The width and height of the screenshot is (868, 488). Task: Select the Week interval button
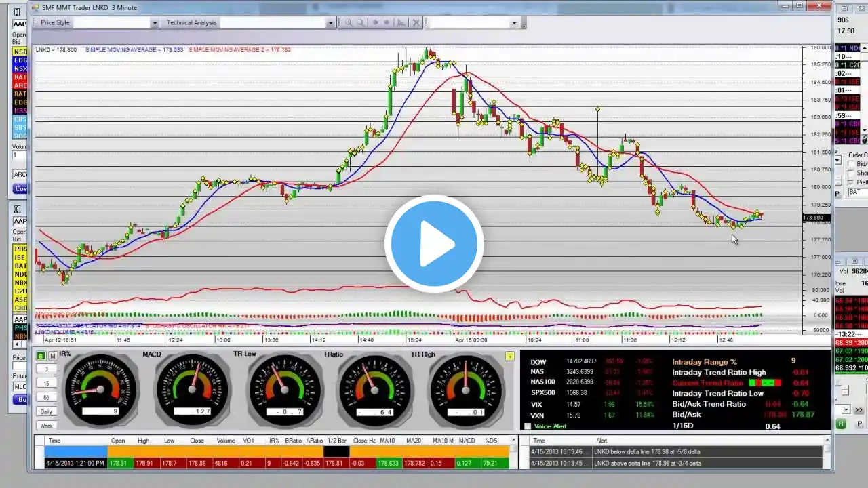[x=46, y=426]
